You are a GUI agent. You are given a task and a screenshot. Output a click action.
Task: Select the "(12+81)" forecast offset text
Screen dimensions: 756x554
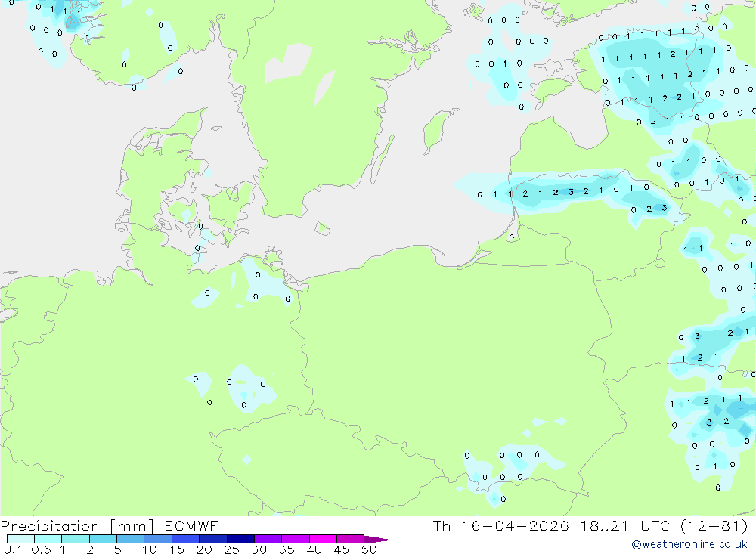coord(714,526)
